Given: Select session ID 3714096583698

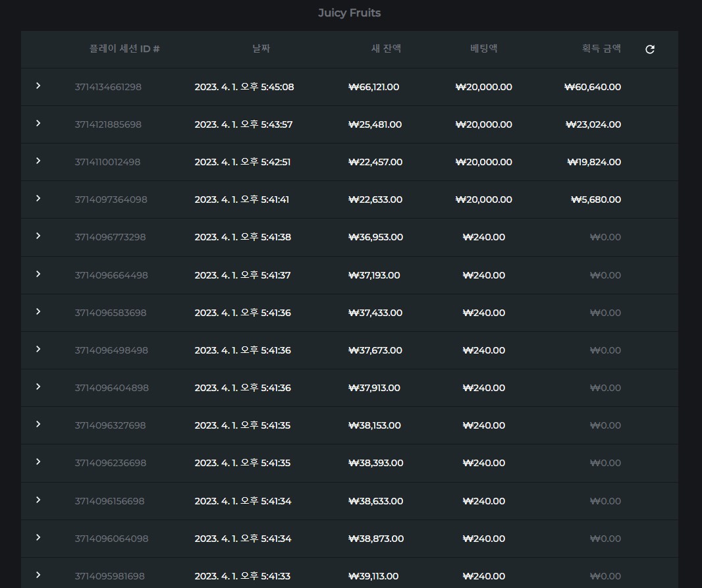Looking at the screenshot, I should [x=111, y=313].
